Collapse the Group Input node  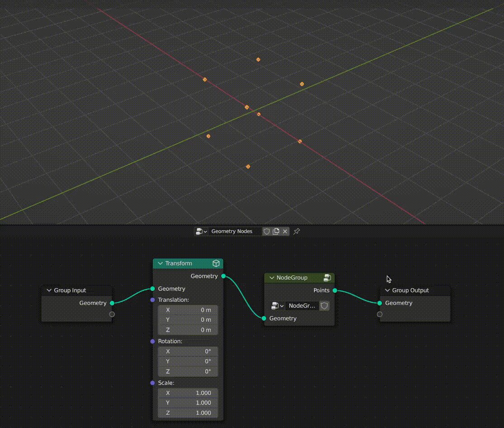(49, 290)
